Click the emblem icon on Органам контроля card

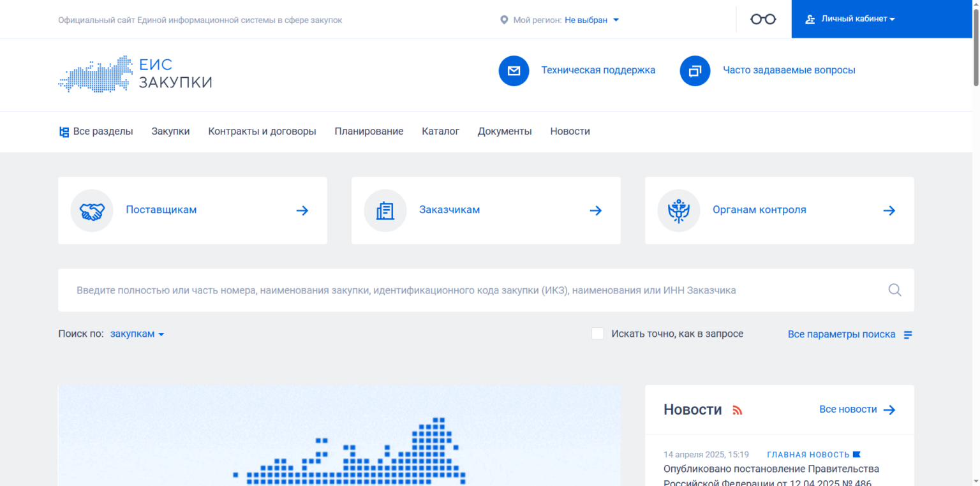tap(679, 210)
